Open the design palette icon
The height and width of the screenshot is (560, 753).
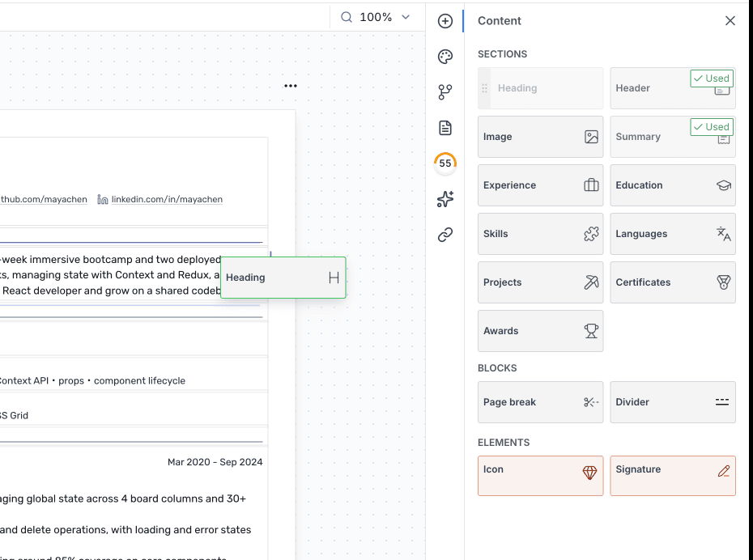[x=445, y=57]
